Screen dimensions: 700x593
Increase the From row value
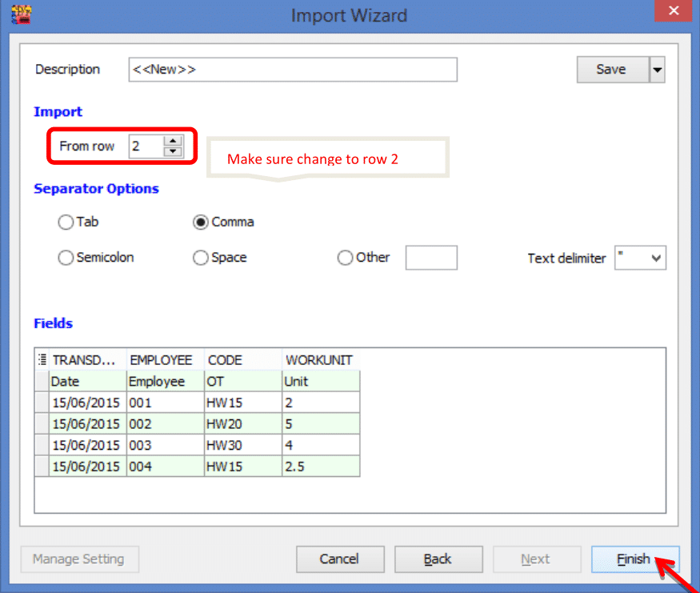[173, 141]
